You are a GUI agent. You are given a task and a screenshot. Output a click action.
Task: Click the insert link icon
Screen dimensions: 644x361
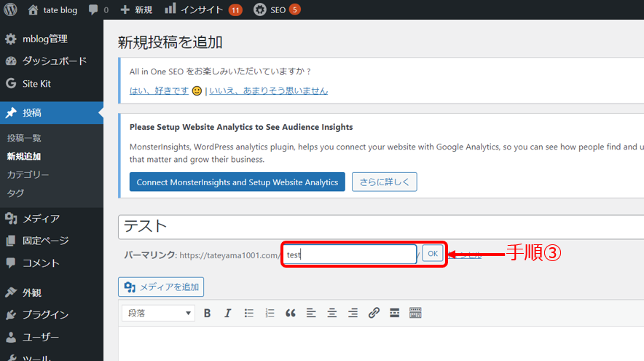pyautogui.click(x=374, y=313)
